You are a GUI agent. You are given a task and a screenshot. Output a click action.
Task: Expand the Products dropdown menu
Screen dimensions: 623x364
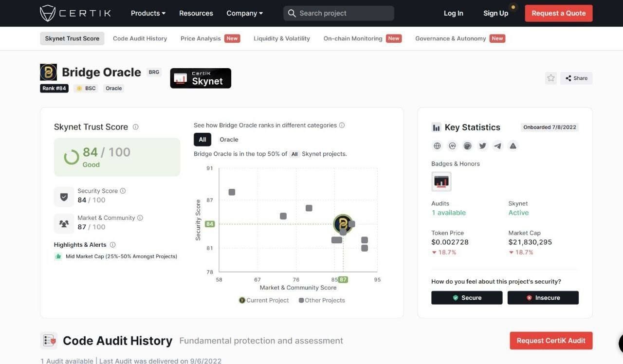(x=148, y=13)
